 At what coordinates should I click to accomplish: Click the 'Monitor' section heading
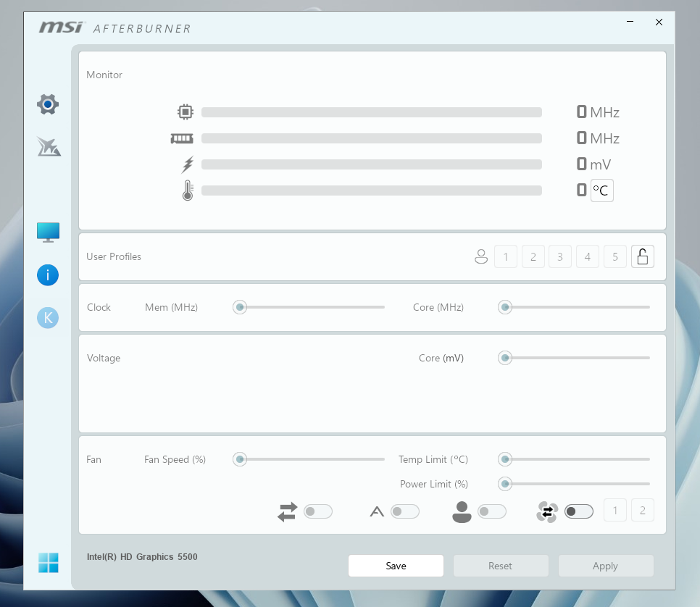(x=104, y=75)
